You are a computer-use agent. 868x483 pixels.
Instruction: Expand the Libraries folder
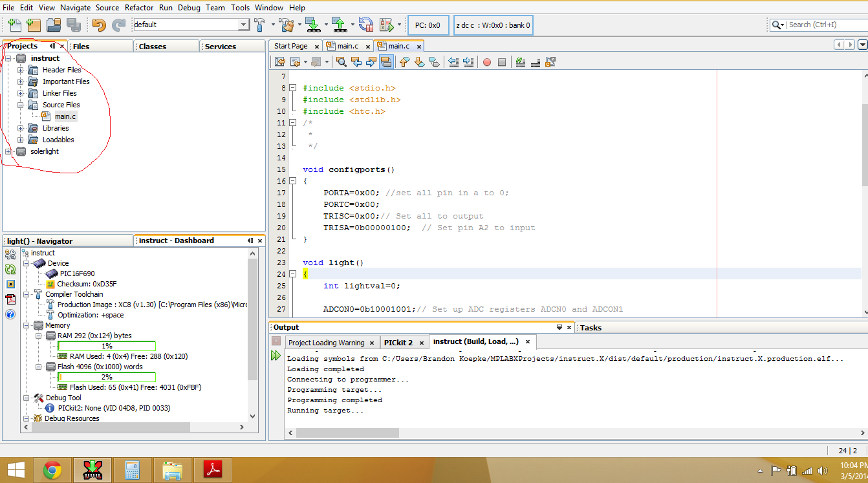click(x=20, y=128)
